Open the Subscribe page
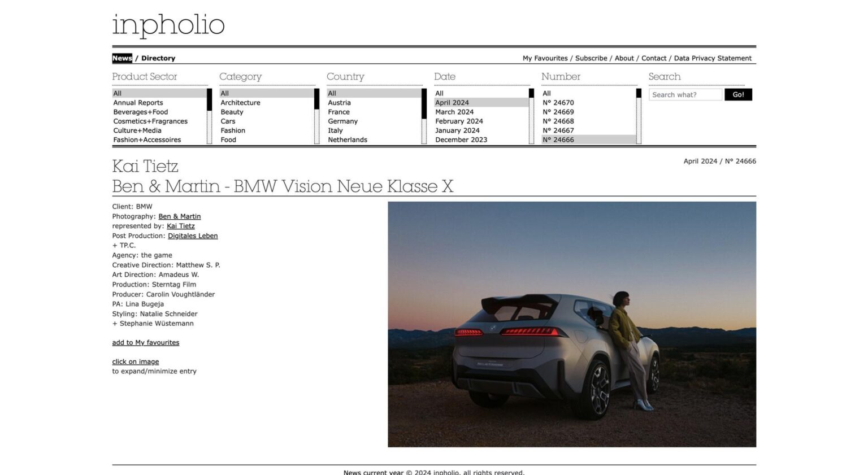The height and width of the screenshot is (475, 868). (591, 58)
